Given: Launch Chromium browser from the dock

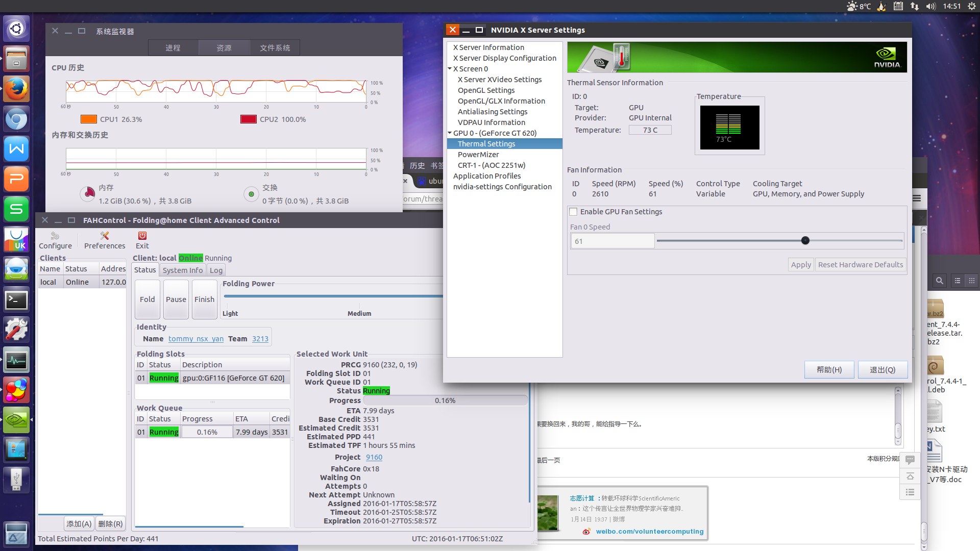Looking at the screenshot, I should point(16,119).
